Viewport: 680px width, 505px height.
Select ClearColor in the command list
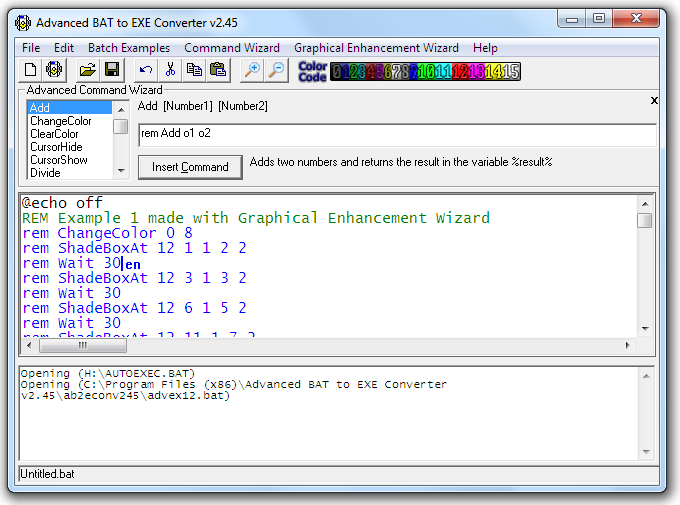coord(70,134)
